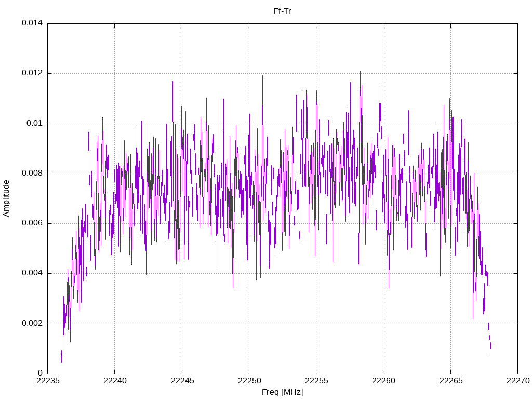
Task: Click the 22265 x-axis tick label
Action: click(x=450, y=381)
